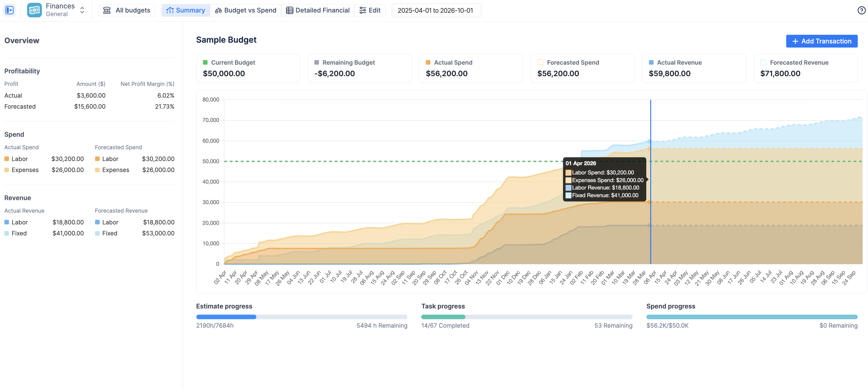Screen dimensions: 868x389
Task: Open the help question mark icon
Action: pyautogui.click(x=861, y=10)
